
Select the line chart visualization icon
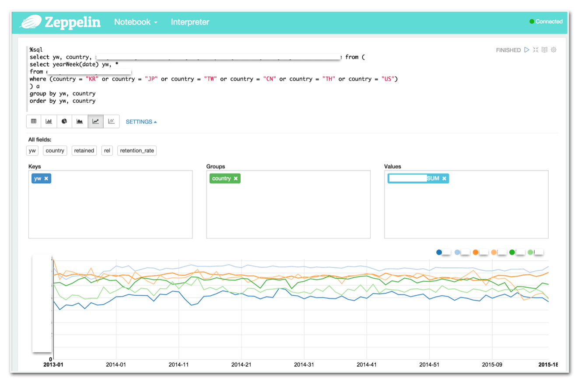(x=95, y=121)
